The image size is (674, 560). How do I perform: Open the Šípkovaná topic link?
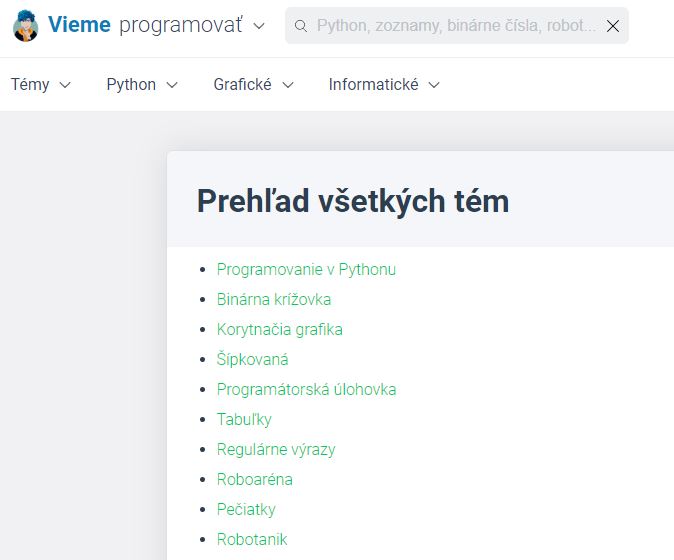coord(252,359)
